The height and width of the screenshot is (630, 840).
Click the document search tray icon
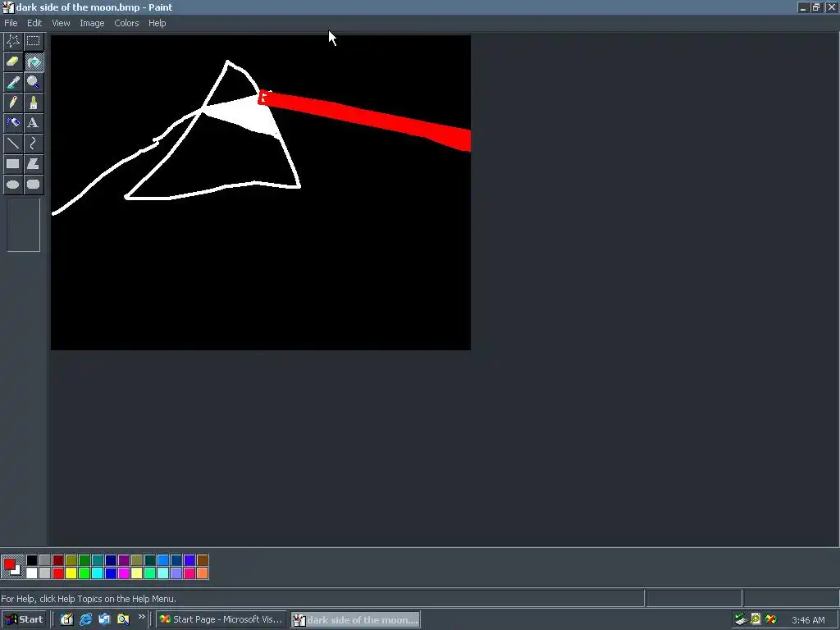click(x=756, y=619)
